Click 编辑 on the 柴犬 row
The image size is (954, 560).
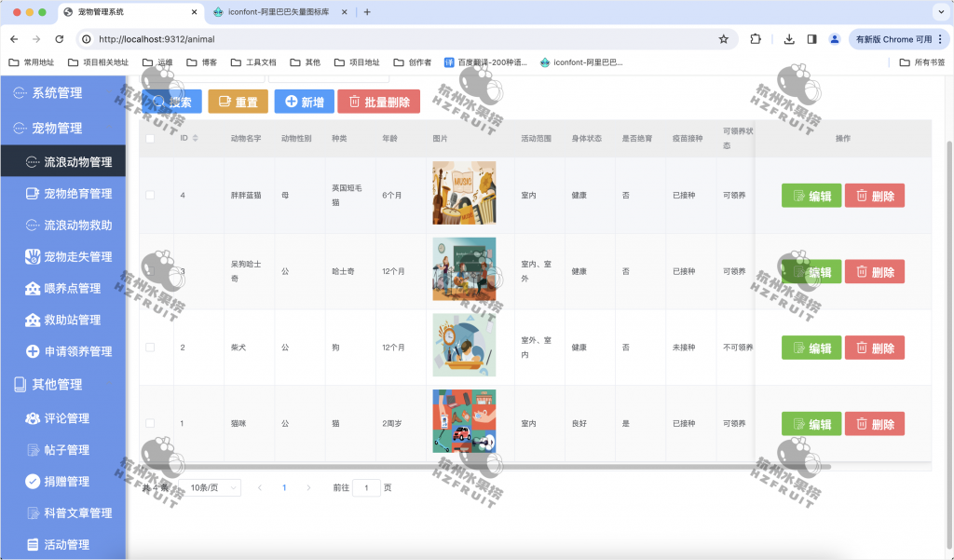click(x=811, y=347)
